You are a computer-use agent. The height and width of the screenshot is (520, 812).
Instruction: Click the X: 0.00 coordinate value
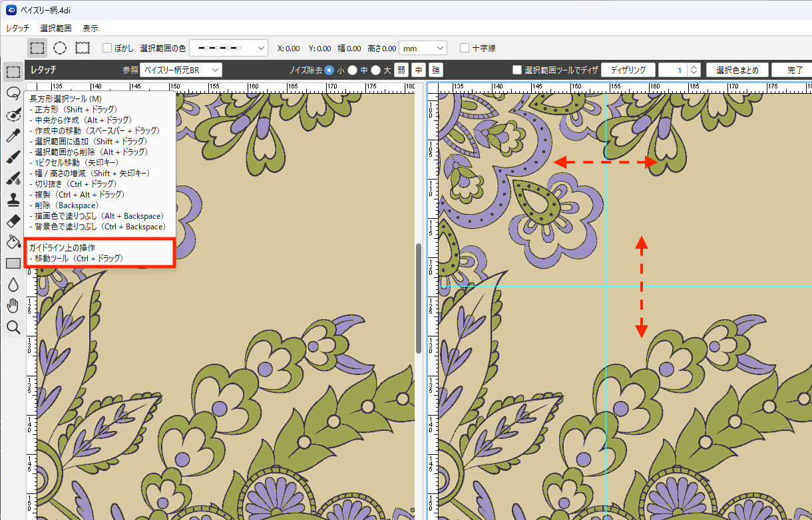tap(289, 48)
